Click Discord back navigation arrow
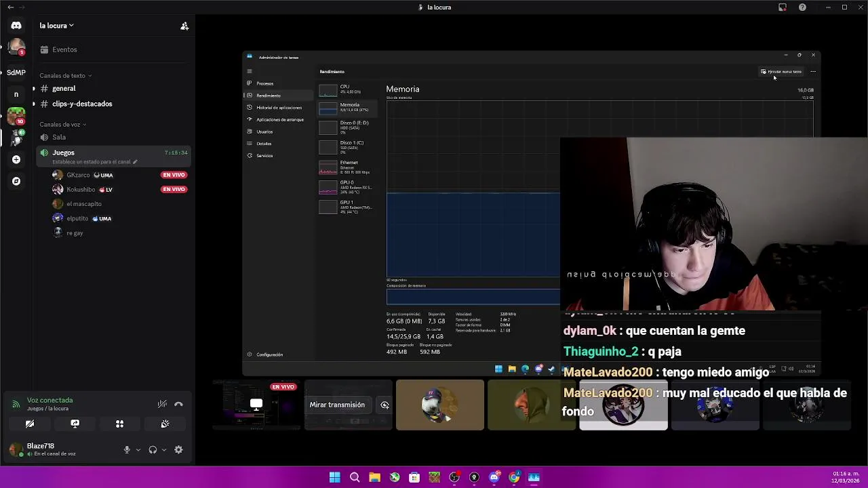The height and width of the screenshot is (488, 868). (x=10, y=7)
